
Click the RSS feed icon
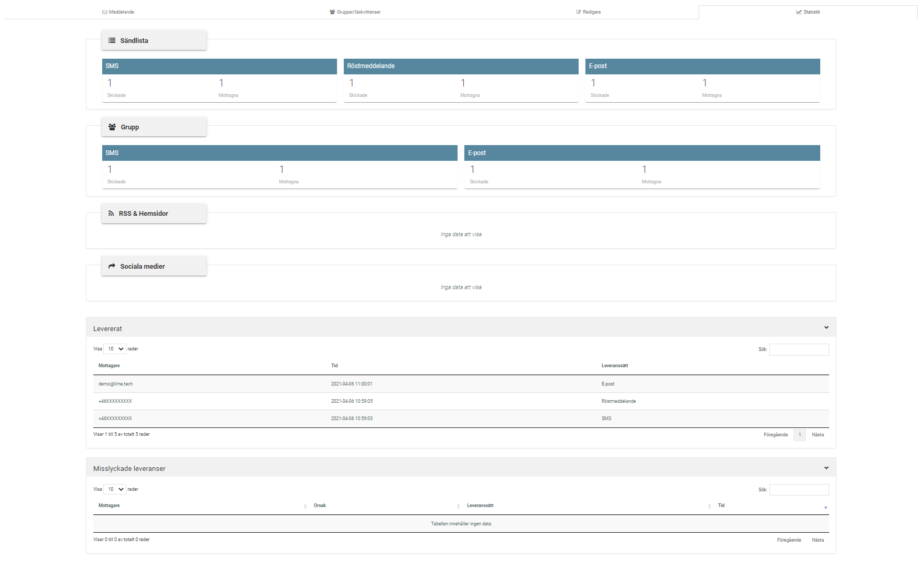(x=111, y=214)
